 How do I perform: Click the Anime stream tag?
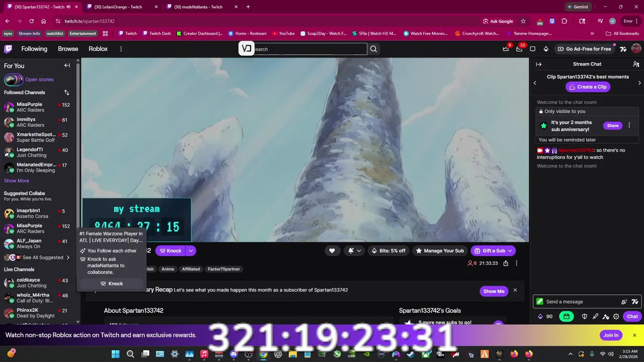point(168,269)
